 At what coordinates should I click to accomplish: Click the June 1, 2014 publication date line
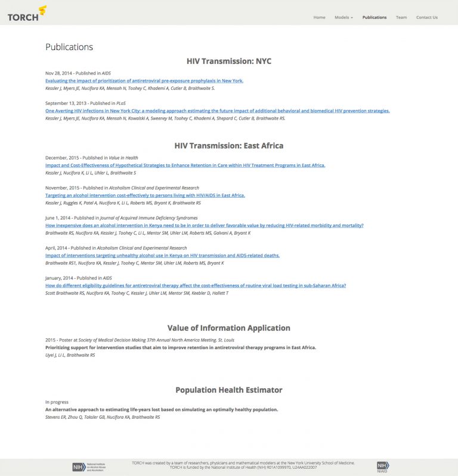pyautogui.click(x=121, y=218)
